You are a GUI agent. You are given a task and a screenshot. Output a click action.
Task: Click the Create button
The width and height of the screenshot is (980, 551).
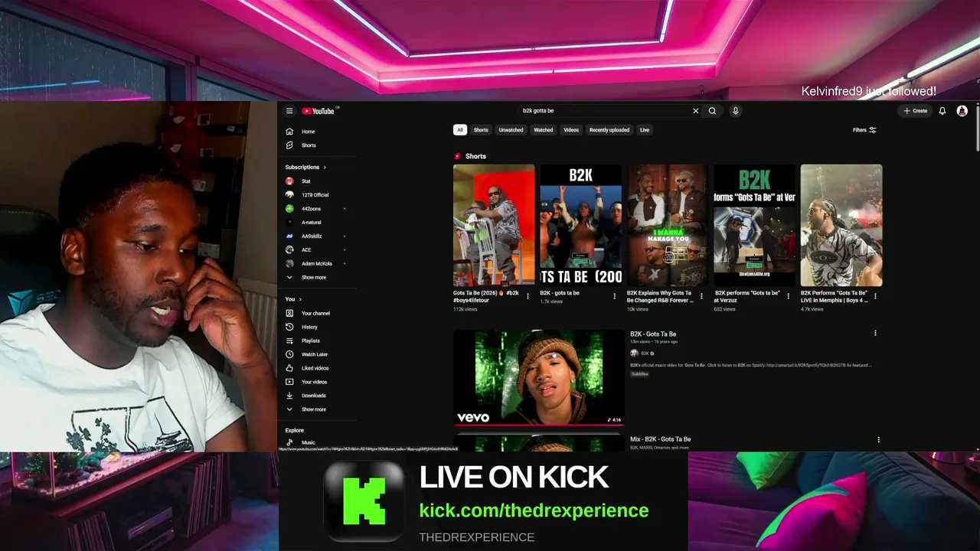pyautogui.click(x=915, y=111)
